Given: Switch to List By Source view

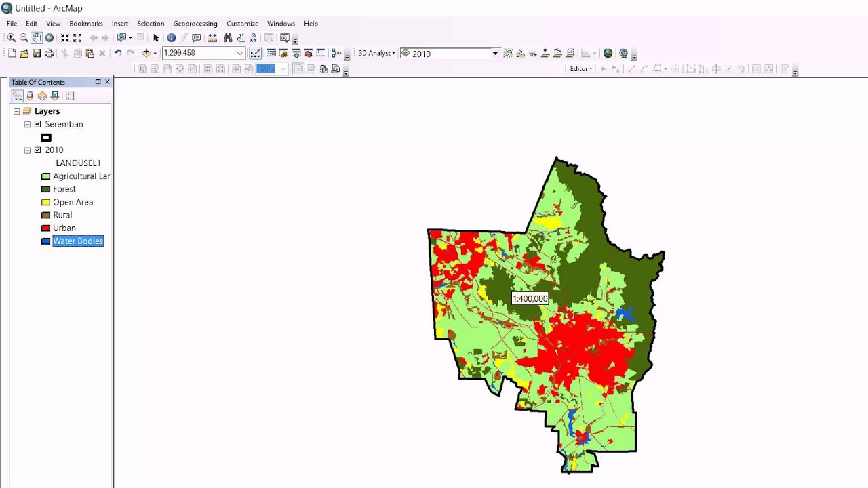Looking at the screenshot, I should click(30, 96).
